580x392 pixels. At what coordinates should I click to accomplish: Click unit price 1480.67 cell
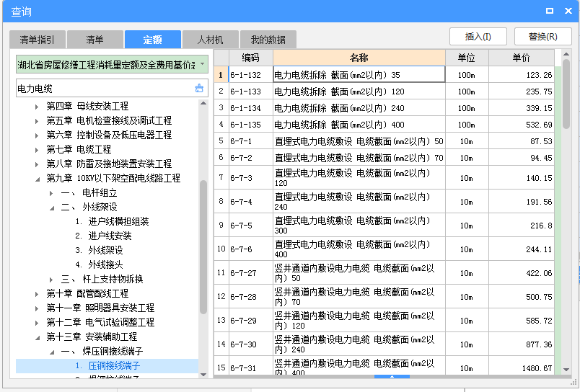(x=521, y=366)
